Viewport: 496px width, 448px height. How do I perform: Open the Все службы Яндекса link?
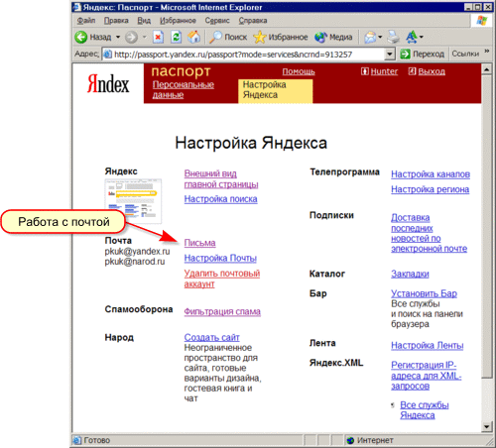click(x=425, y=410)
